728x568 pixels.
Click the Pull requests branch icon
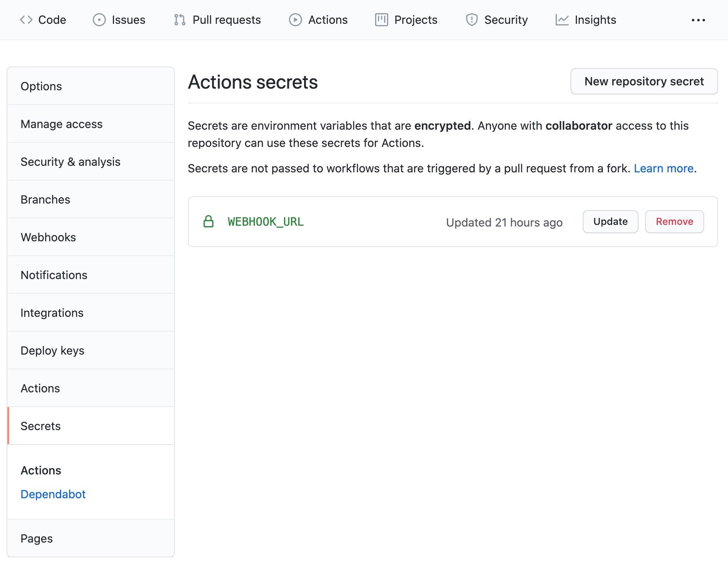coord(179,20)
